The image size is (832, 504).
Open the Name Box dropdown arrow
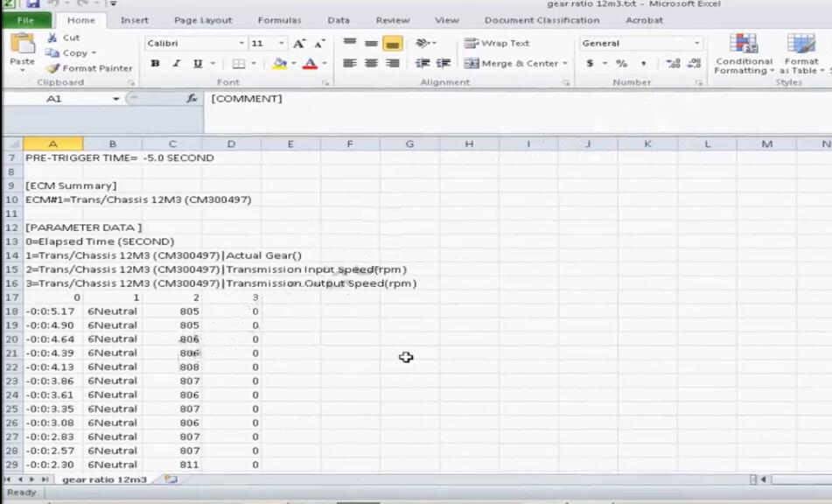pyautogui.click(x=115, y=99)
